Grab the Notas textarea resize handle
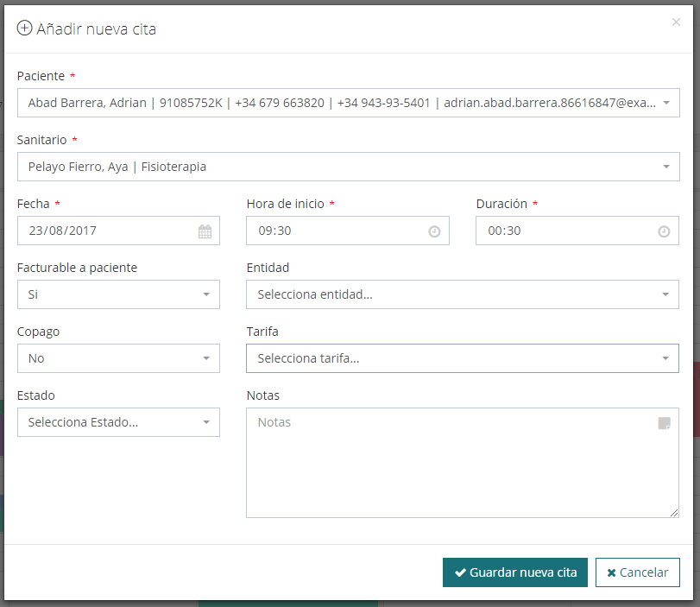This screenshot has width=700, height=607. 675,514
